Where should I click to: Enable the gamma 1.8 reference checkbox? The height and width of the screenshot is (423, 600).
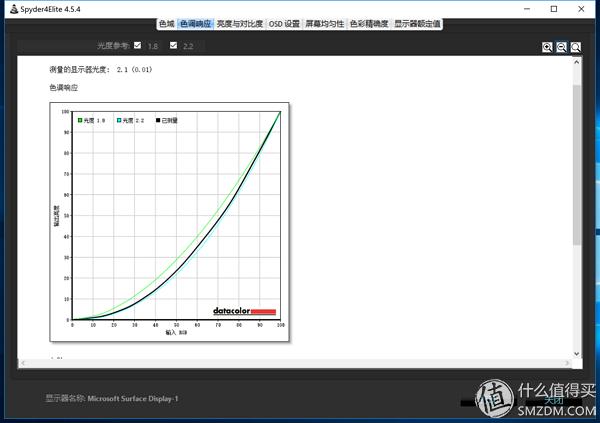pyautogui.click(x=139, y=46)
